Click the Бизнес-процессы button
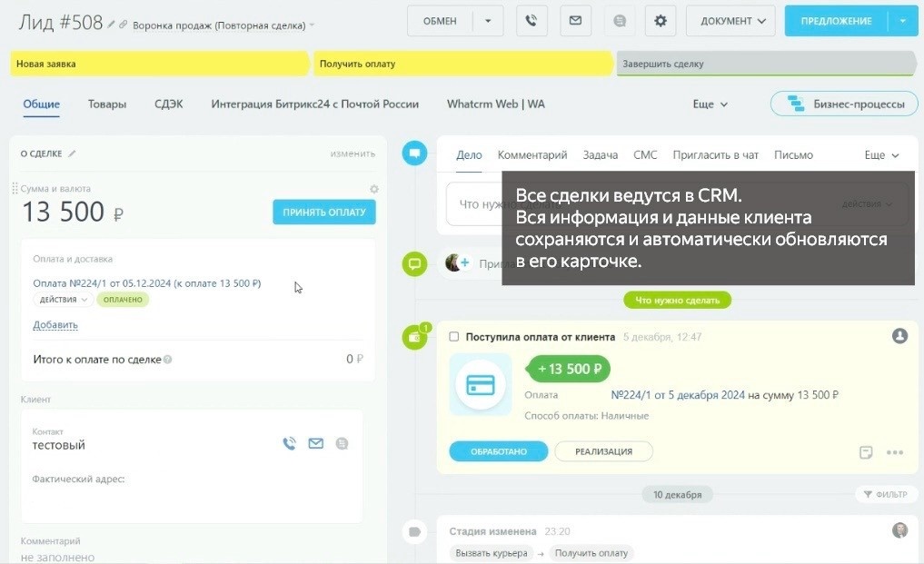The height and width of the screenshot is (564, 924). point(844,104)
